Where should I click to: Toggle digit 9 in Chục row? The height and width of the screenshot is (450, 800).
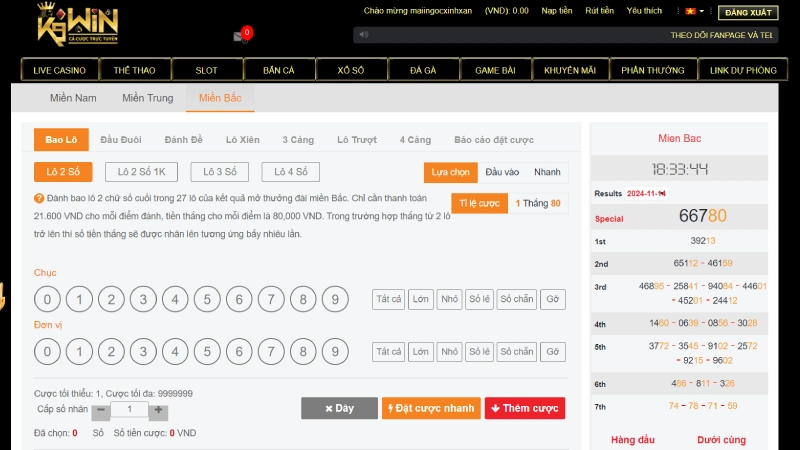(x=335, y=299)
